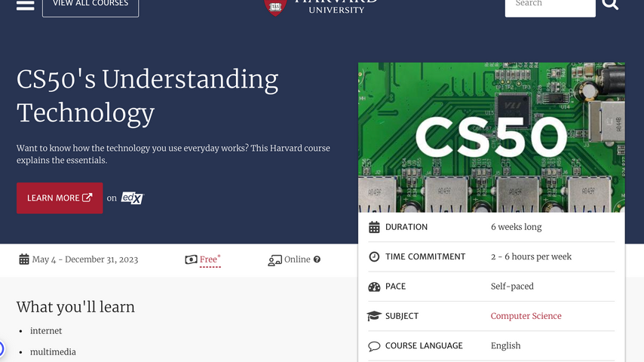Click the calendar icon beside May 4 date
Image resolution: width=644 pixels, height=362 pixels.
[24, 259]
